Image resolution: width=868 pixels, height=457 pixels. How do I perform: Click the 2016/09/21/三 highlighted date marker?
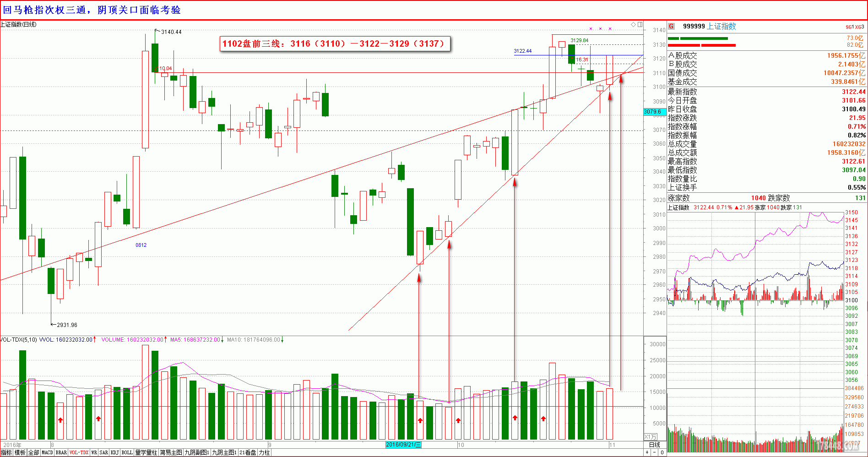(403, 445)
